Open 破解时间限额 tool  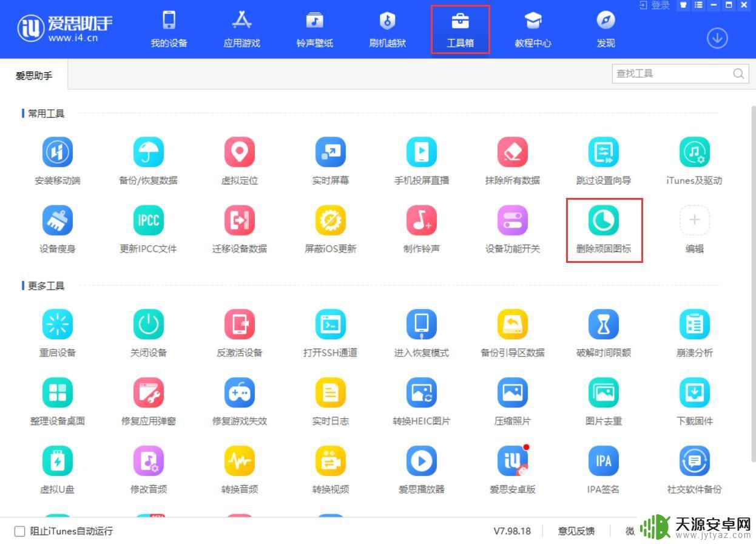[x=604, y=324]
